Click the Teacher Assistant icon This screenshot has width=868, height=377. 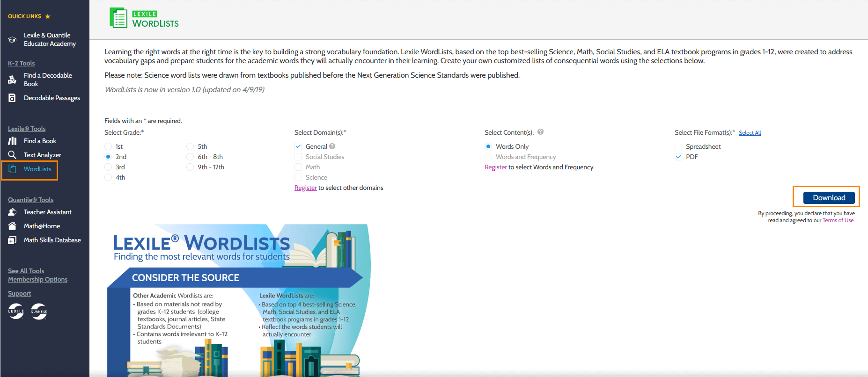click(13, 212)
